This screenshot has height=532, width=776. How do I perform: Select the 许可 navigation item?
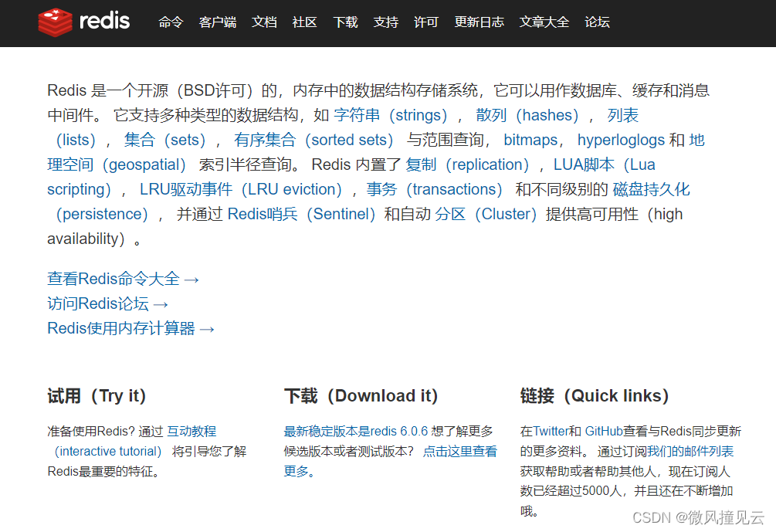(x=426, y=22)
